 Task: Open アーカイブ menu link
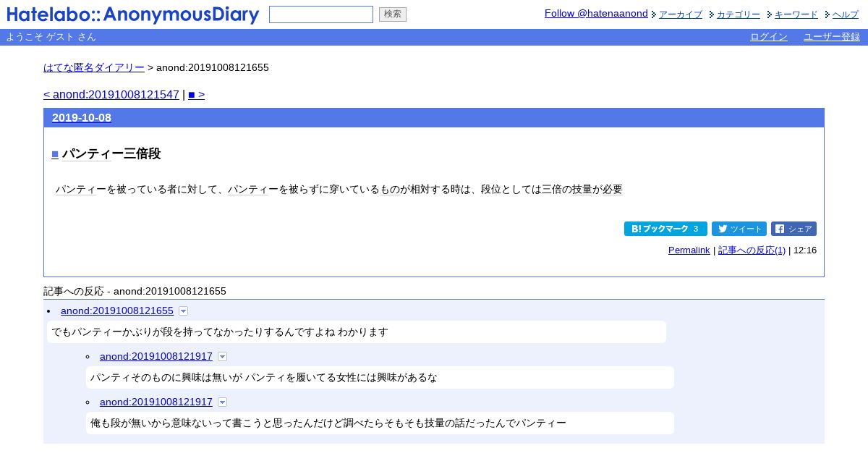click(681, 14)
